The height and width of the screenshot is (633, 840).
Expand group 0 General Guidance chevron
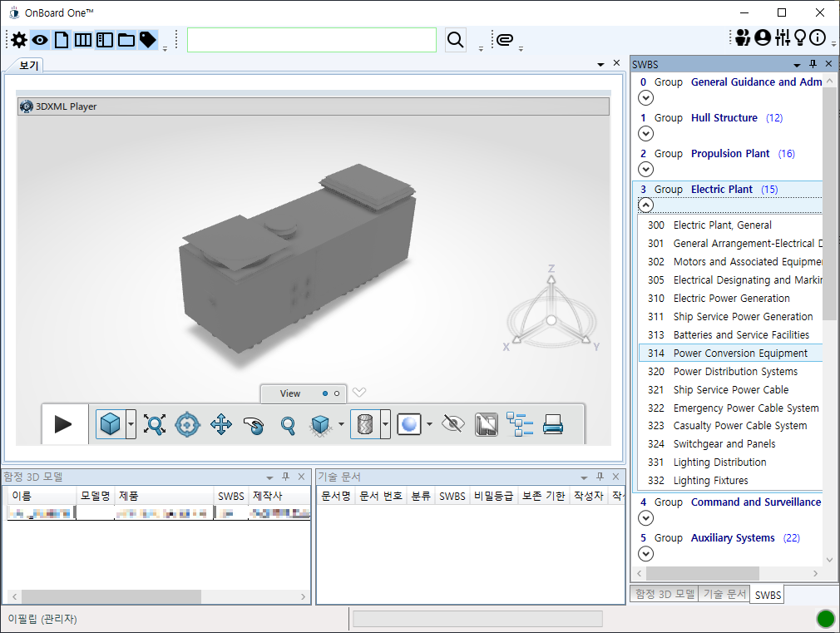tap(646, 97)
